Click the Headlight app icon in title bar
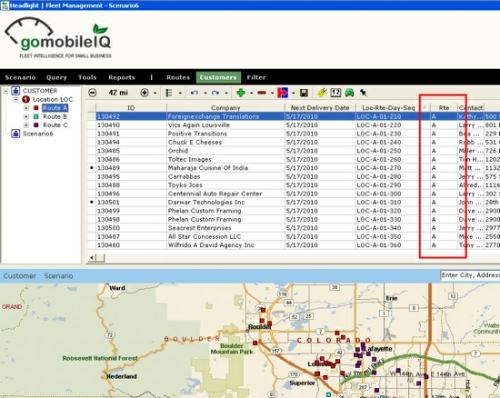The height and width of the screenshot is (398, 500). pyautogui.click(x=4, y=5)
